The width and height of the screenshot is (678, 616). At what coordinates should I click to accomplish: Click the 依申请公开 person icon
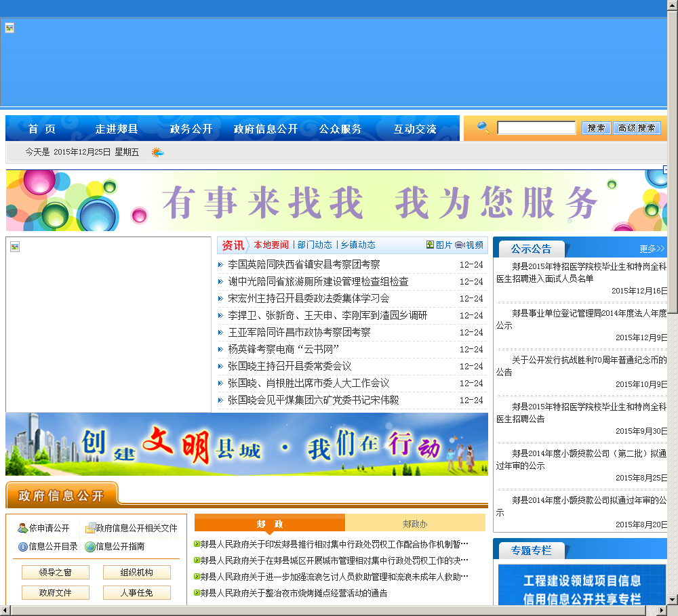pos(22,528)
